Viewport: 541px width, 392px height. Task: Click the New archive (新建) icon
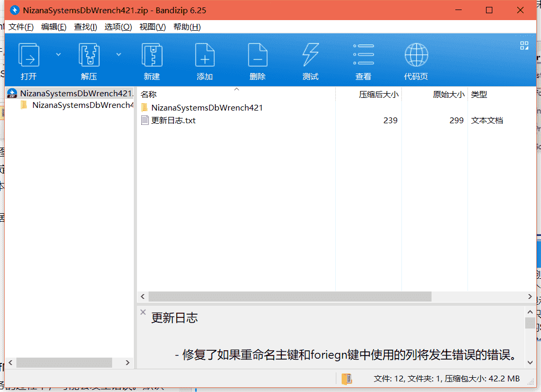tap(152, 55)
